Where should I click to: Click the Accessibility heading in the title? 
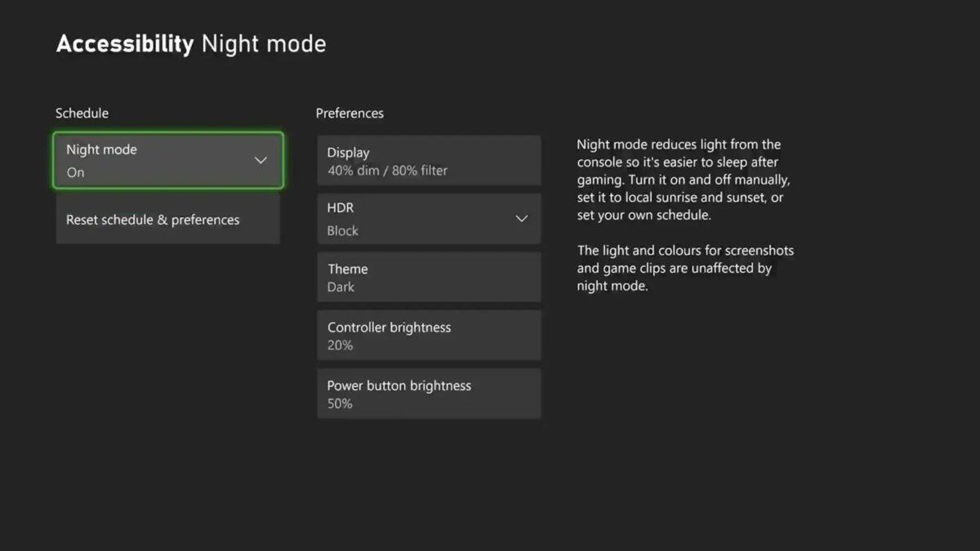pyautogui.click(x=125, y=44)
